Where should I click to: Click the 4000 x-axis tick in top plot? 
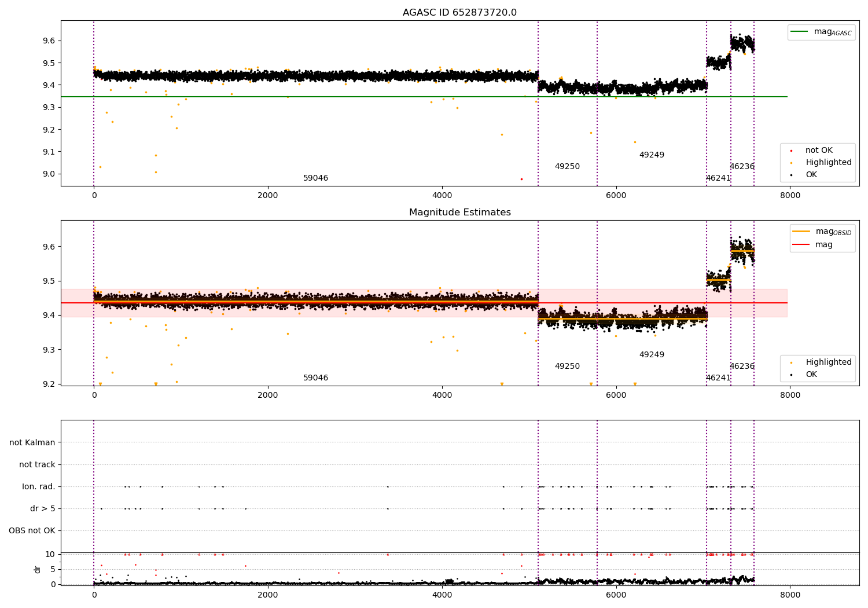[x=442, y=195]
